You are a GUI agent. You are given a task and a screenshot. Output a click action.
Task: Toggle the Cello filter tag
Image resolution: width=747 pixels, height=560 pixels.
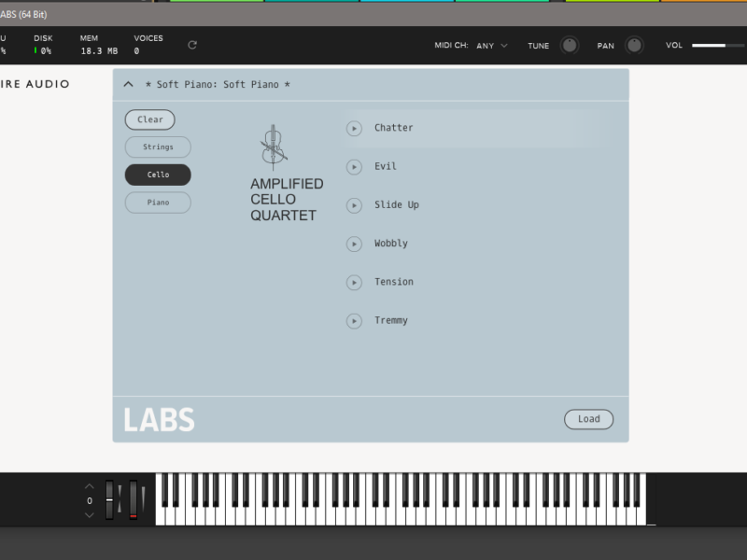158,175
